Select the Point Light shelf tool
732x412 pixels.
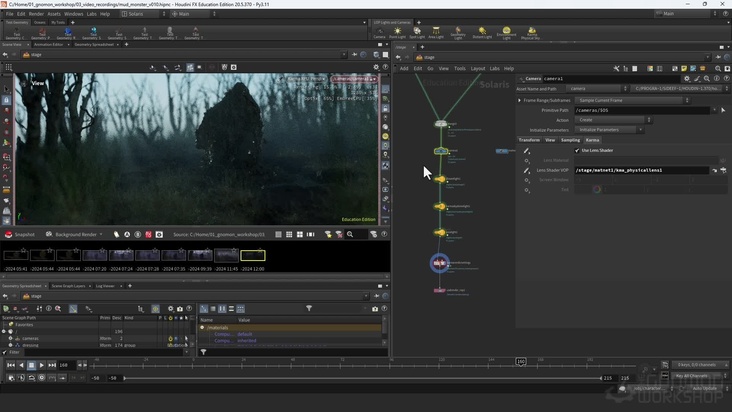click(397, 32)
